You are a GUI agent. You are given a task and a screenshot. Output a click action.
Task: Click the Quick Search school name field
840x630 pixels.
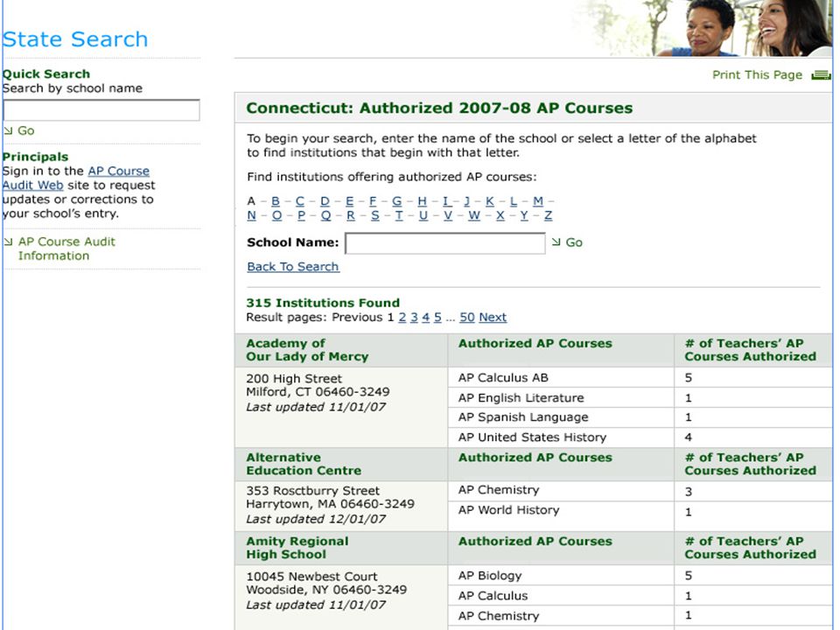pos(101,110)
